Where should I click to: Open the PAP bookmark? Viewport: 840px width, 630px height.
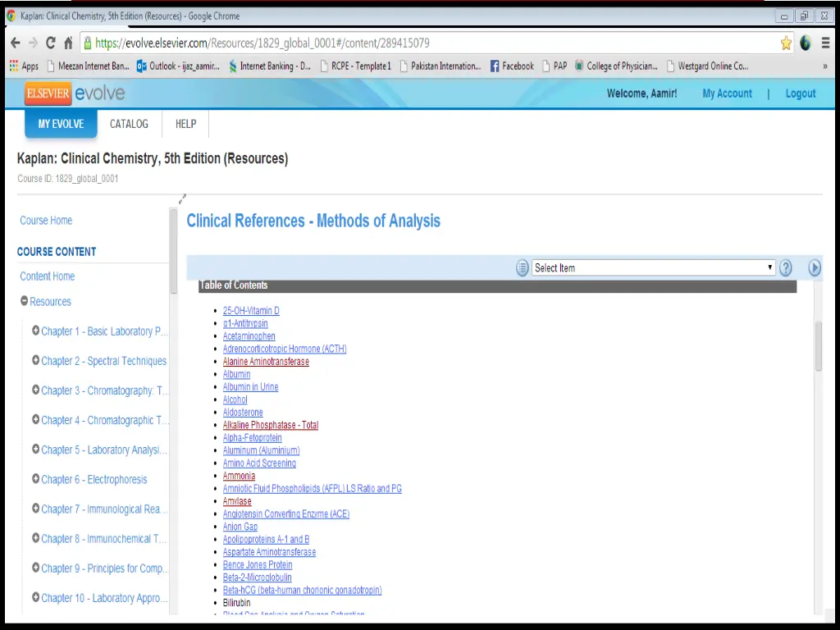click(x=555, y=66)
